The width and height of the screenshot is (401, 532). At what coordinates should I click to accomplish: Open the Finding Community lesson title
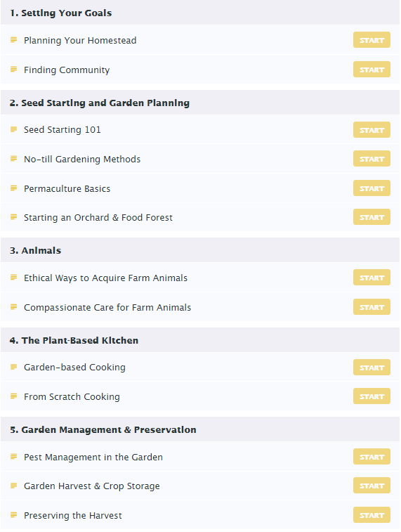click(x=67, y=70)
